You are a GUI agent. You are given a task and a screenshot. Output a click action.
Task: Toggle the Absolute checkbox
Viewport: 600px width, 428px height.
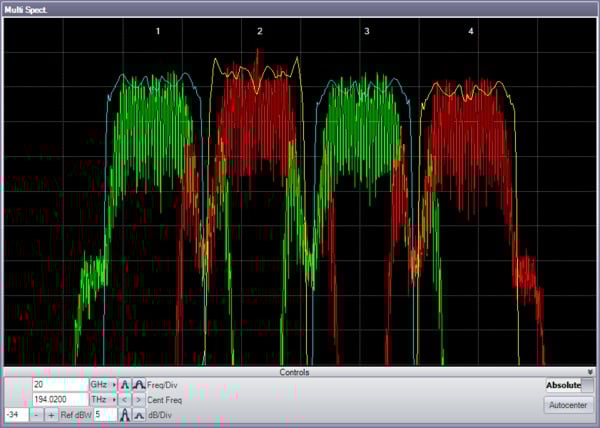[588, 384]
